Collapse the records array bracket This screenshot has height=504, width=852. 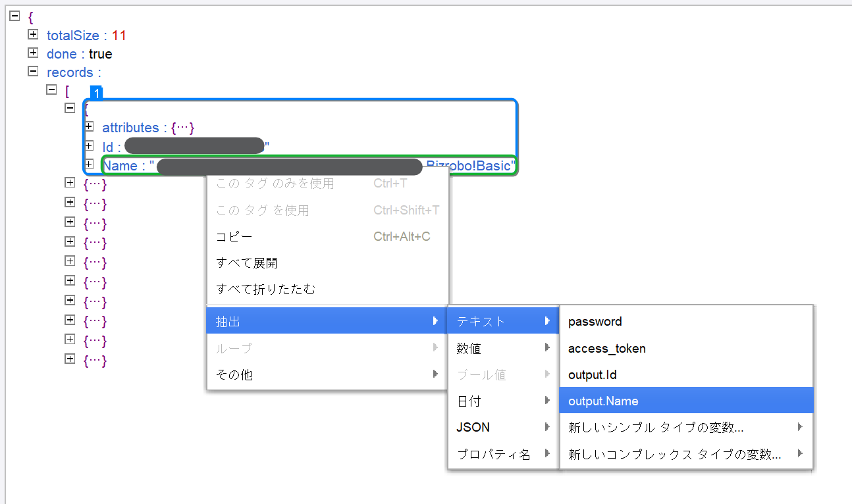click(51, 89)
